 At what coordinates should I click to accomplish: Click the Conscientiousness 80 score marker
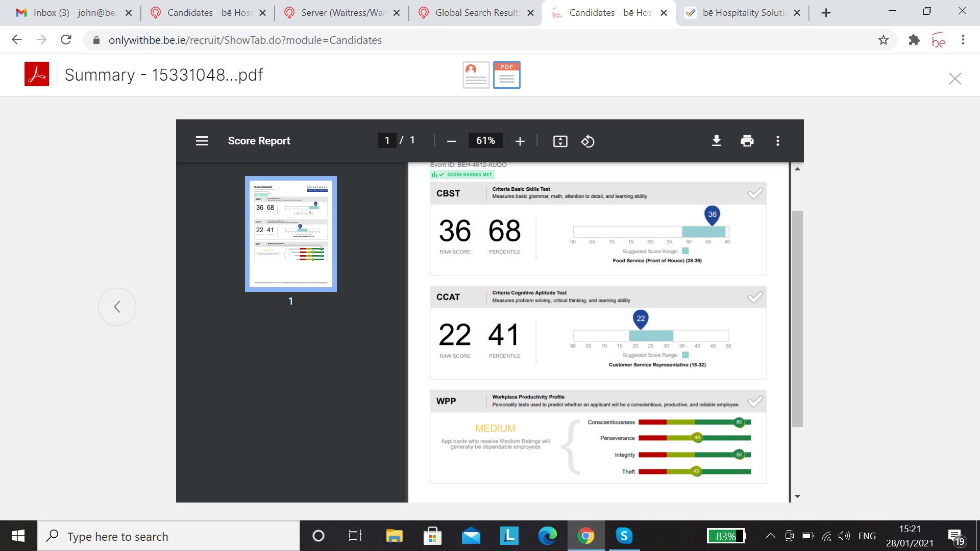pyautogui.click(x=739, y=422)
